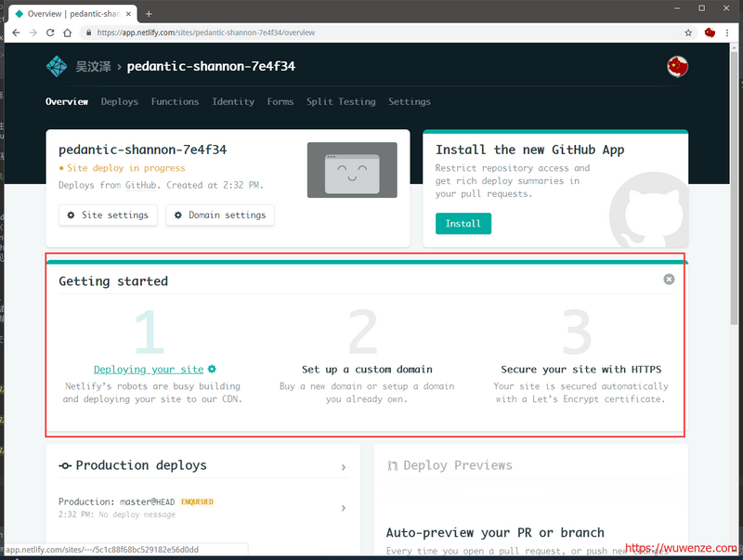Click the GitHub link in deploy info
Screen dimensions: 743x560
(141, 185)
